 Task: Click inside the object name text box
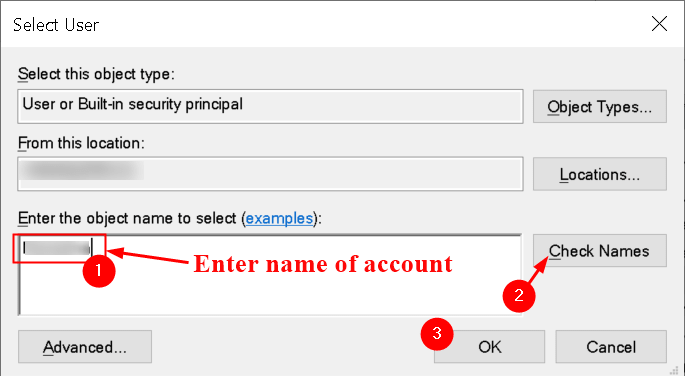point(270,275)
